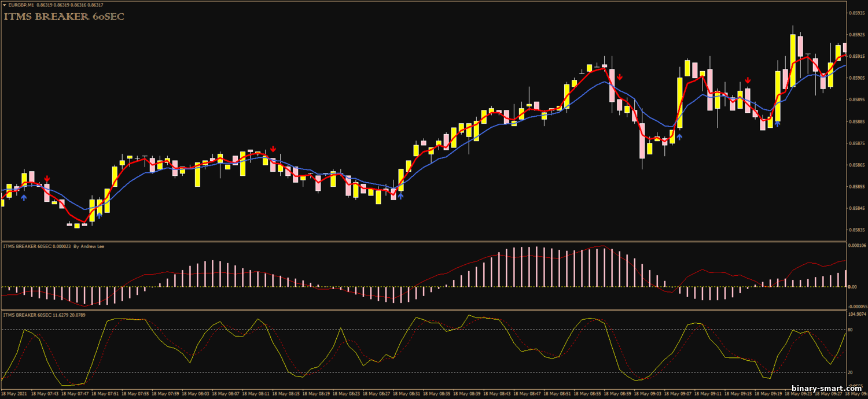Click the '18 May 09:07' time label
868x399 pixels.
pyautogui.click(x=678, y=393)
